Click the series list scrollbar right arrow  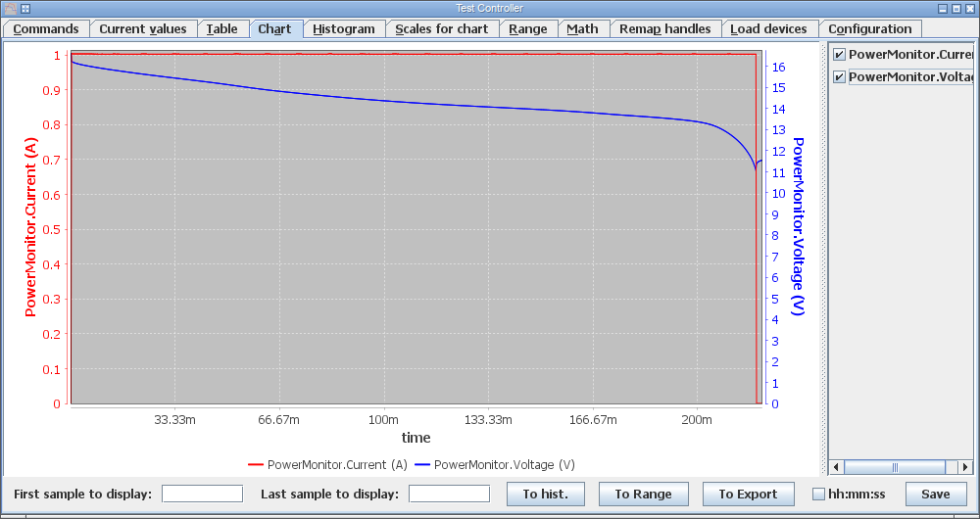tap(966, 467)
